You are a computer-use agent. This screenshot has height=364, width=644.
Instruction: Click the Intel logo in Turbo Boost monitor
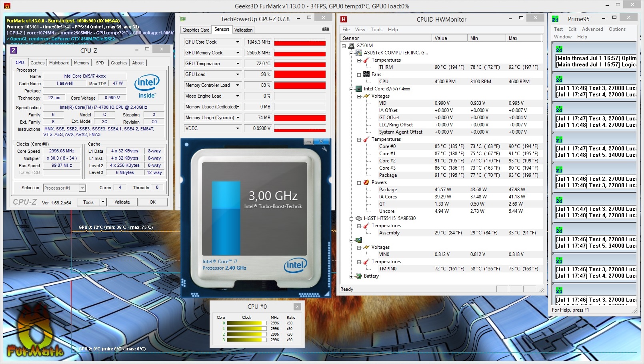[295, 265]
